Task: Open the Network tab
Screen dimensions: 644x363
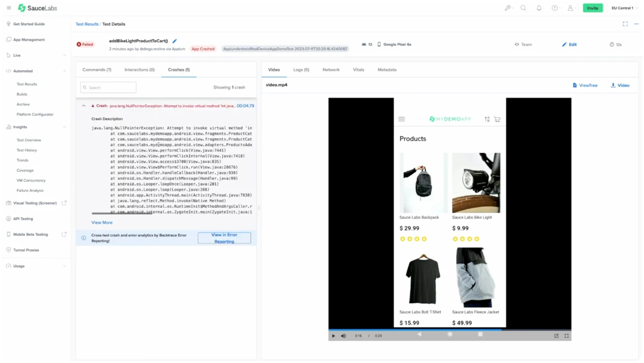Action: tap(331, 70)
